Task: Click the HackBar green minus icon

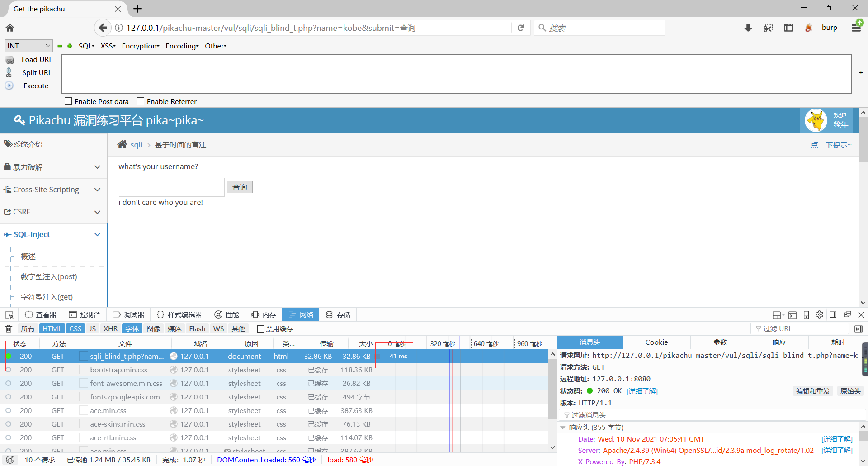Action: tap(60, 46)
